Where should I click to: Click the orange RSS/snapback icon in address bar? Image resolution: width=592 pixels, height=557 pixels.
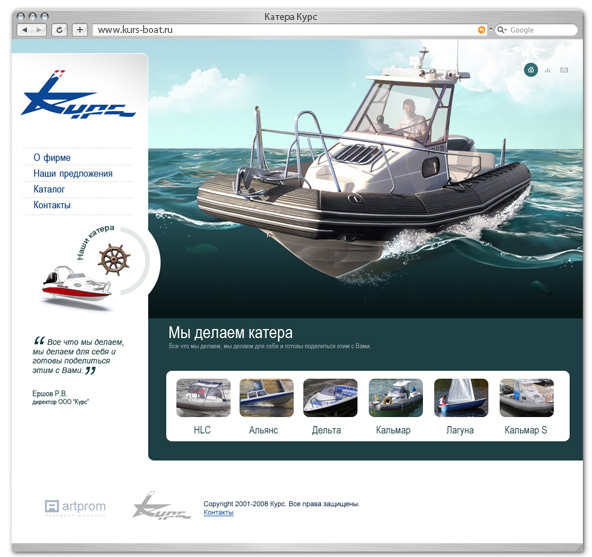[x=481, y=30]
